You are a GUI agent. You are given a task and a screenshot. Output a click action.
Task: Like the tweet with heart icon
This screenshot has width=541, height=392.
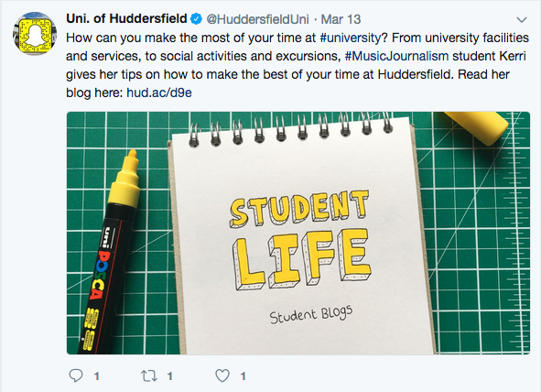tap(222, 376)
